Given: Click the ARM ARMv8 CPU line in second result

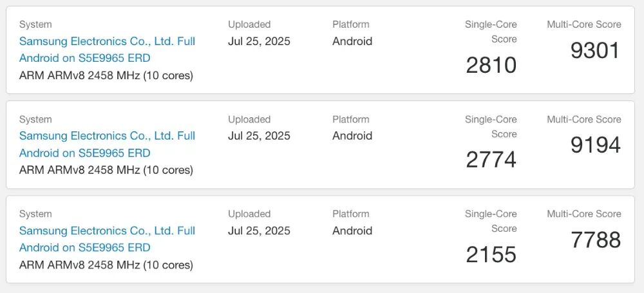Looking at the screenshot, I should coord(106,170).
